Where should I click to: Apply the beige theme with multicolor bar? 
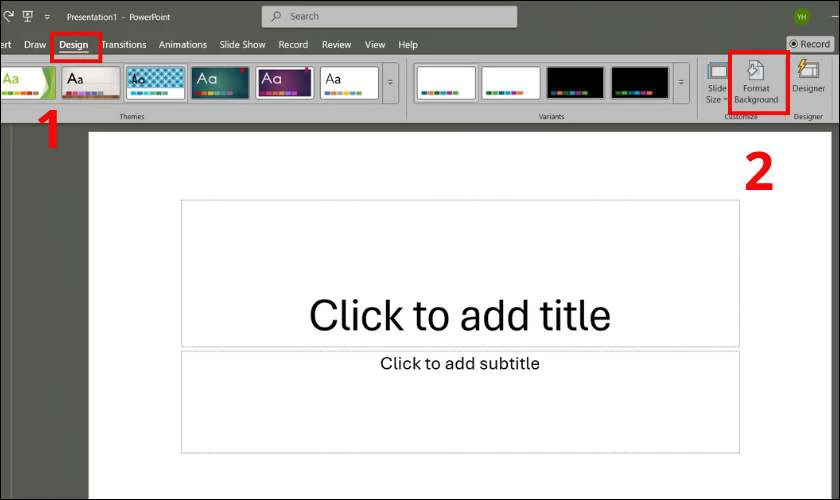pos(91,83)
